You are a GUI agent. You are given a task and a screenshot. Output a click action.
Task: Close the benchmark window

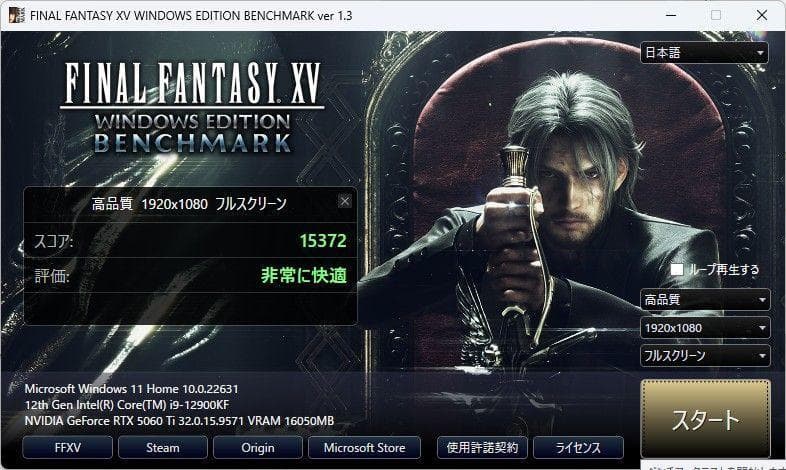(x=762, y=15)
